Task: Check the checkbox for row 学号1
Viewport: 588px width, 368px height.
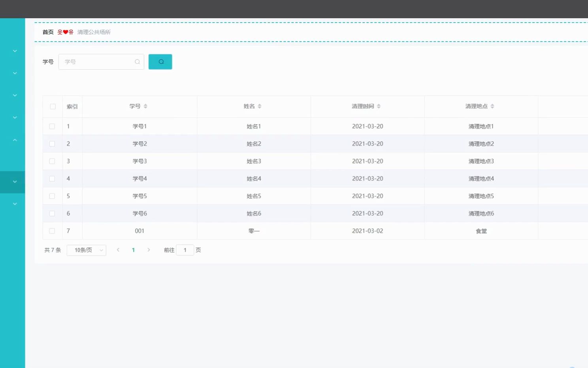Action: (x=52, y=126)
